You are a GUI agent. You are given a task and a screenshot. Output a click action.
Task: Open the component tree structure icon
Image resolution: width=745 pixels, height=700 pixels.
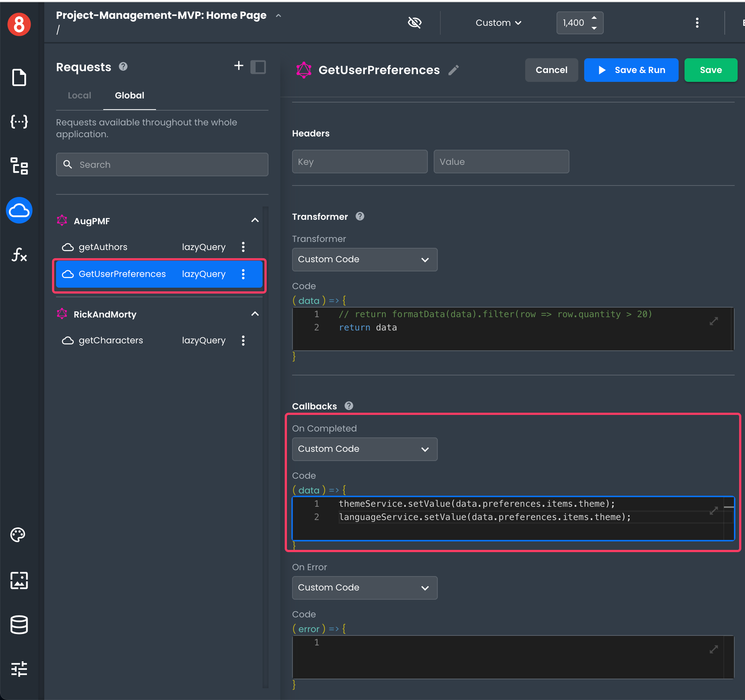click(x=19, y=166)
